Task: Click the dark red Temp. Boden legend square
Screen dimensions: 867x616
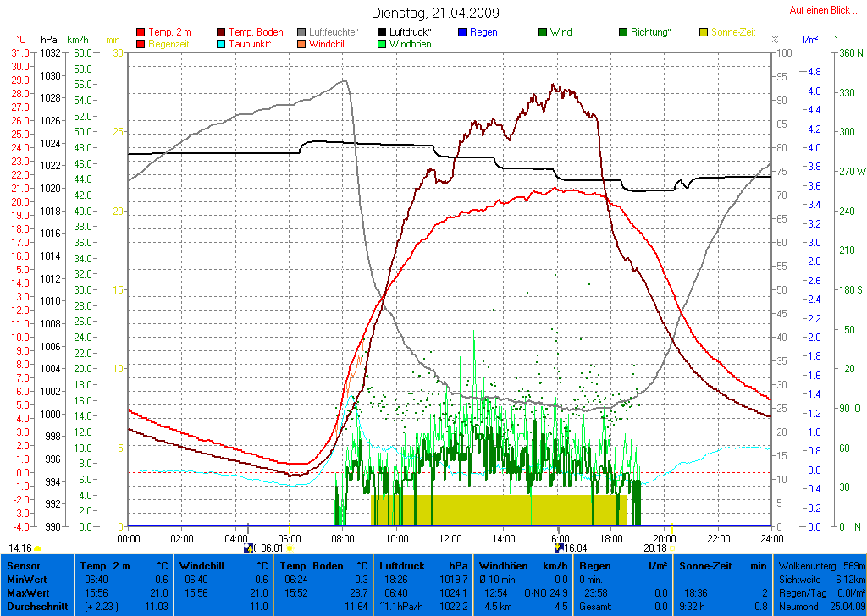Action: [222, 32]
